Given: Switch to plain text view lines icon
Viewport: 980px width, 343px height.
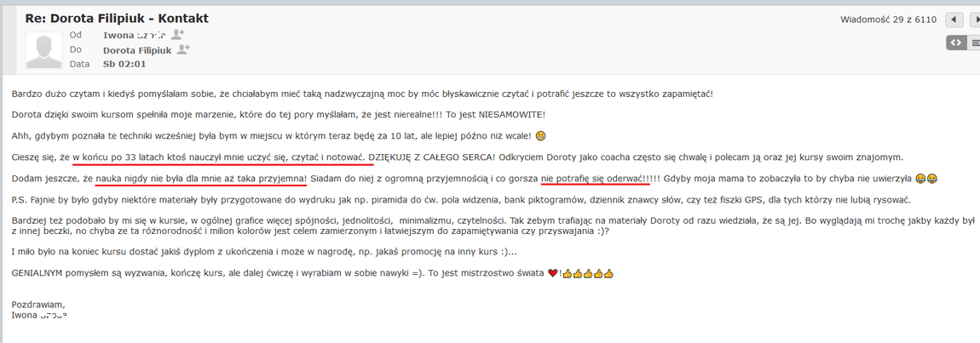Looking at the screenshot, I should (x=974, y=43).
